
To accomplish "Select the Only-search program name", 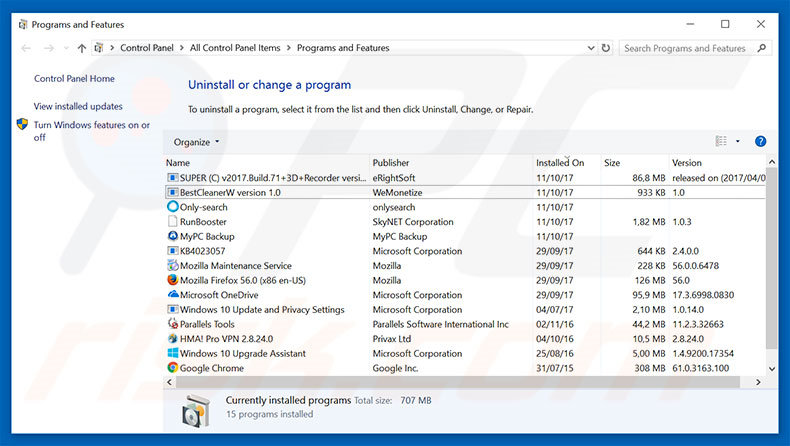I will click(x=204, y=207).
